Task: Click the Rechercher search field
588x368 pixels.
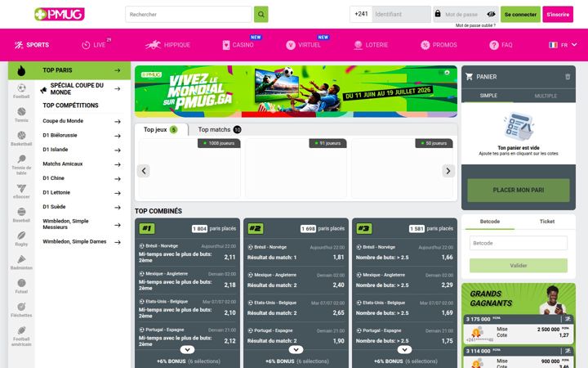Action: click(x=189, y=14)
